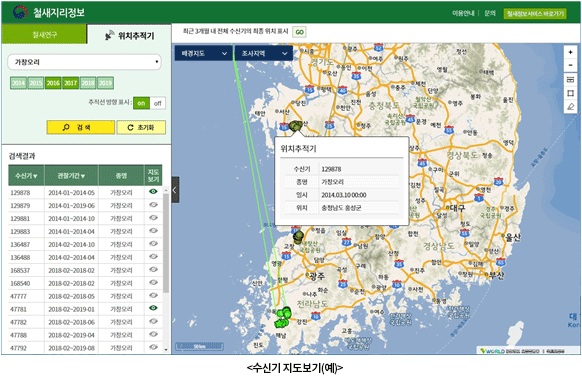Click the yellow 검색 button
This screenshot has width=582, height=378.
[81, 127]
